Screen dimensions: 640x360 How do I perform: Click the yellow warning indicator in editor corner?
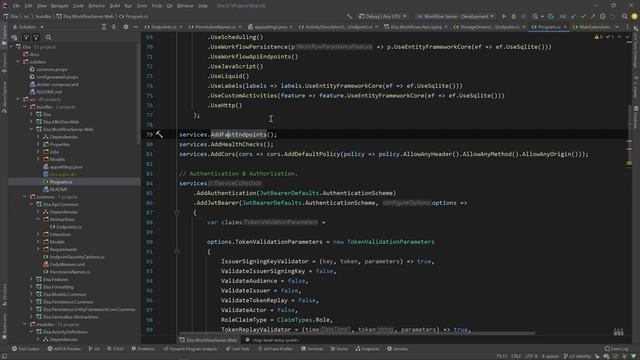tap(598, 37)
